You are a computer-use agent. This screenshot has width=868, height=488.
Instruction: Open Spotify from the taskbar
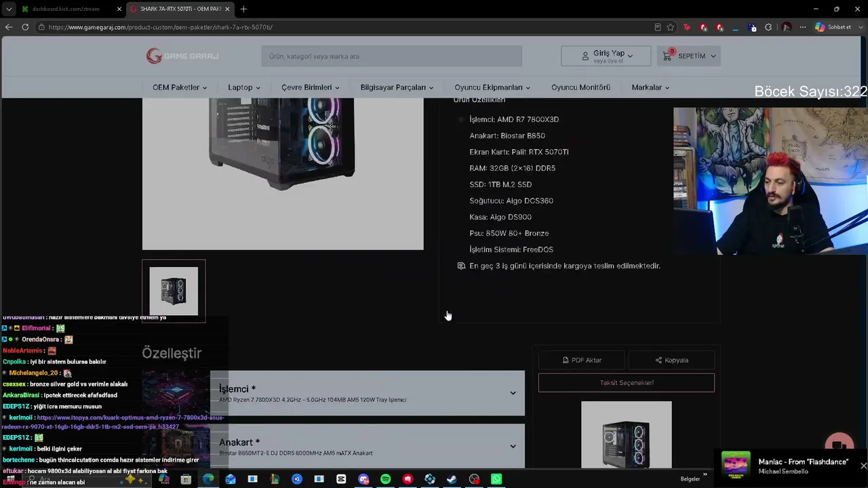(385, 479)
